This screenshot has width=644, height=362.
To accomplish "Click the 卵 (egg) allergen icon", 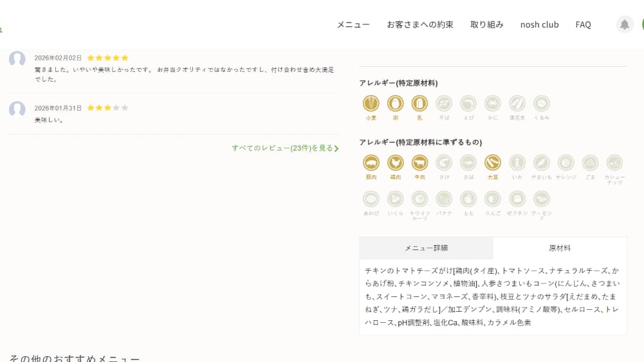I will [395, 104].
